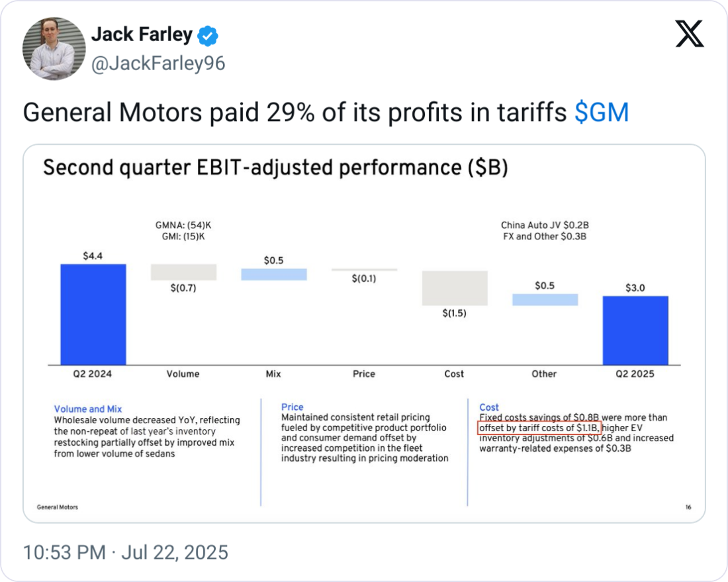Click the General Motors footer label
The width and height of the screenshot is (728, 582).
(58, 507)
